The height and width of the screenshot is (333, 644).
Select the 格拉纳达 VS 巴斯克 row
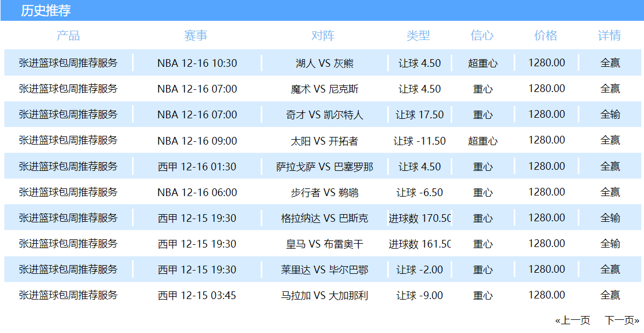pos(323,217)
